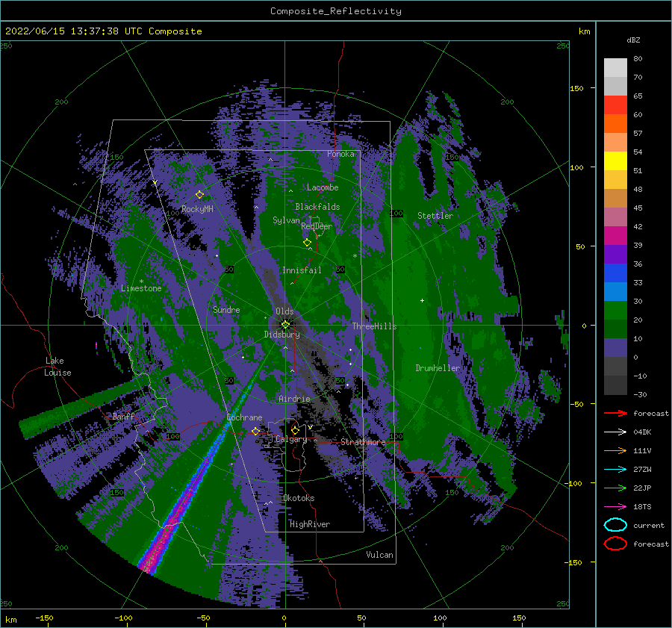Click the yellow 54 dBZ color swatch
The image size is (672, 628).
[x=615, y=161]
